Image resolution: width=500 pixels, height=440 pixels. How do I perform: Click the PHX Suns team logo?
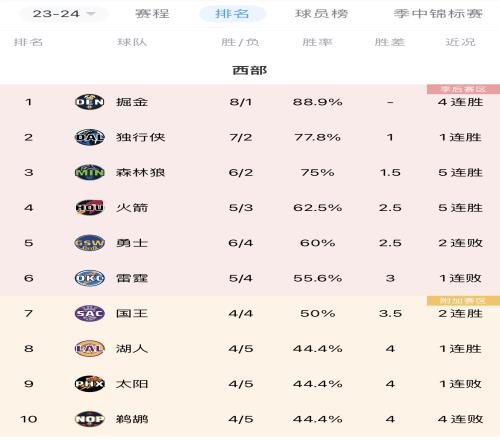[x=89, y=384]
